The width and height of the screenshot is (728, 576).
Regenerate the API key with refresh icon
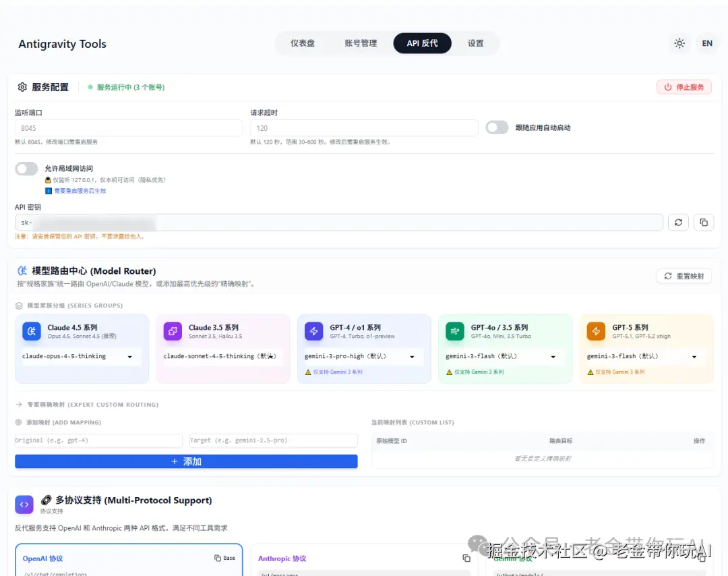[x=678, y=223]
